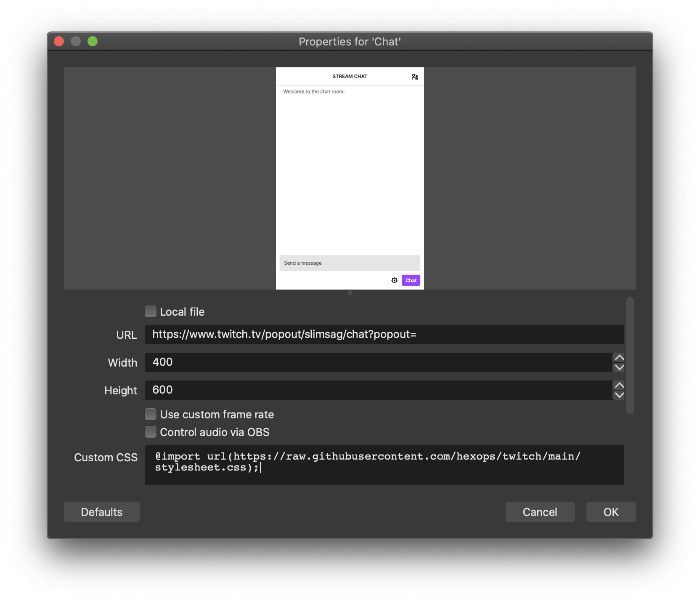Click the purple Chat button in the preview

411,280
